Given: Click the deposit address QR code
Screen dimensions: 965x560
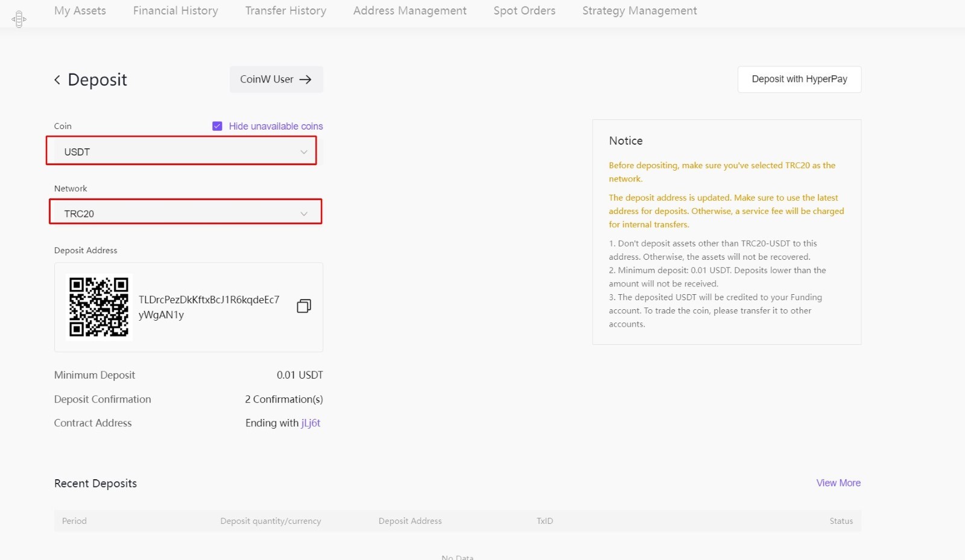Looking at the screenshot, I should [99, 307].
